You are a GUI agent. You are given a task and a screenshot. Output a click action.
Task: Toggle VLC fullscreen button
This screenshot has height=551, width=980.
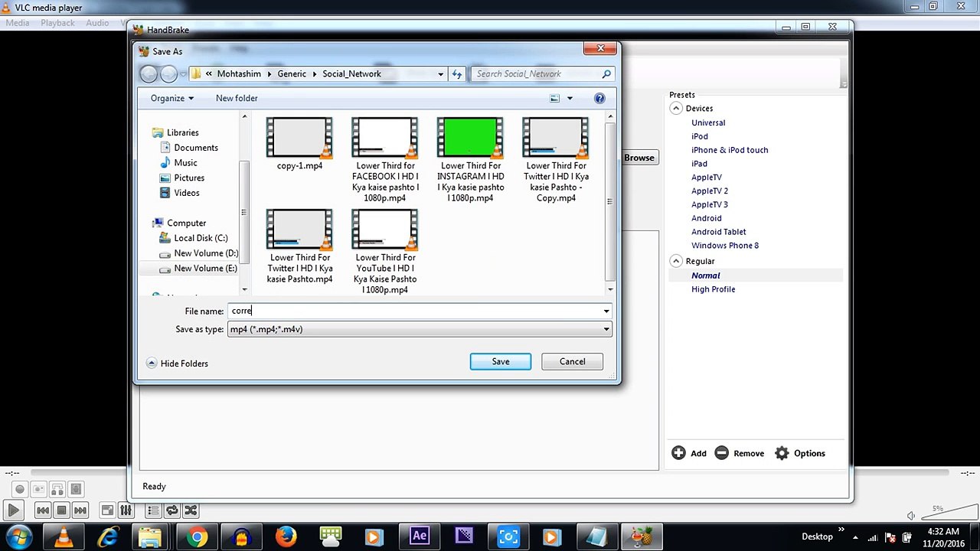pyautogui.click(x=107, y=510)
